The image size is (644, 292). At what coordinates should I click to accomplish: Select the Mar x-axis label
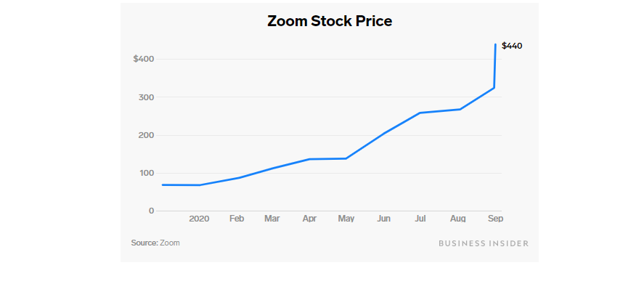click(x=272, y=219)
